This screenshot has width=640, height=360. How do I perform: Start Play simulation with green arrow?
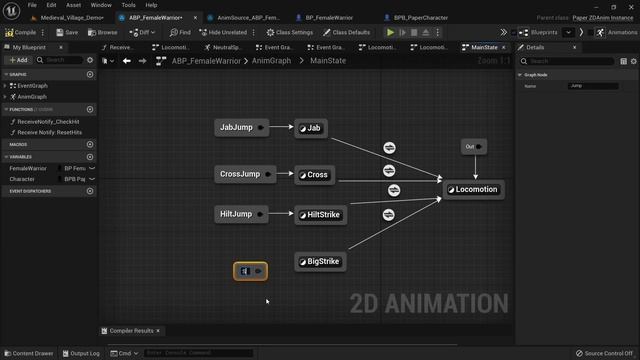390,32
